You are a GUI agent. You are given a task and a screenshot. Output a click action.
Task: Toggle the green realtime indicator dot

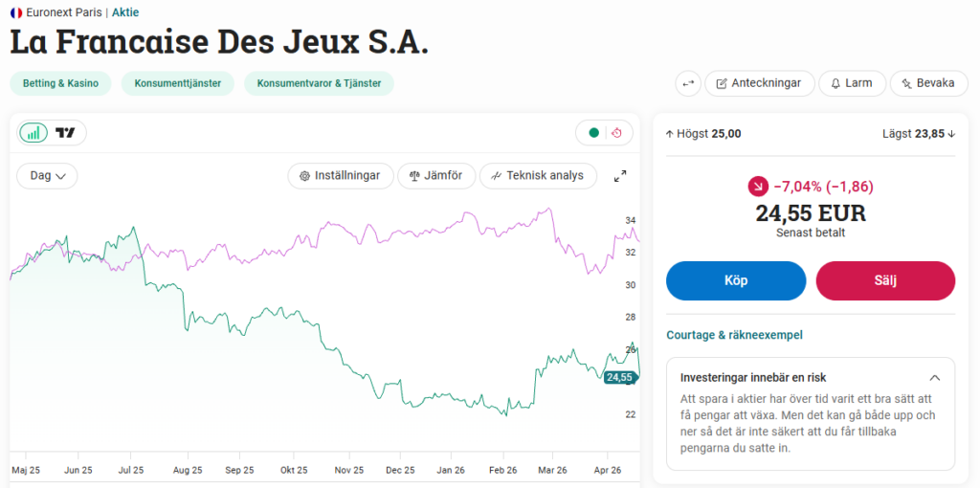[594, 133]
